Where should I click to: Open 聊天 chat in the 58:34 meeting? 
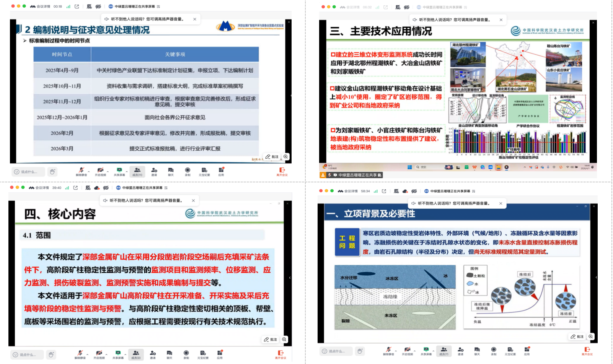click(477, 351)
